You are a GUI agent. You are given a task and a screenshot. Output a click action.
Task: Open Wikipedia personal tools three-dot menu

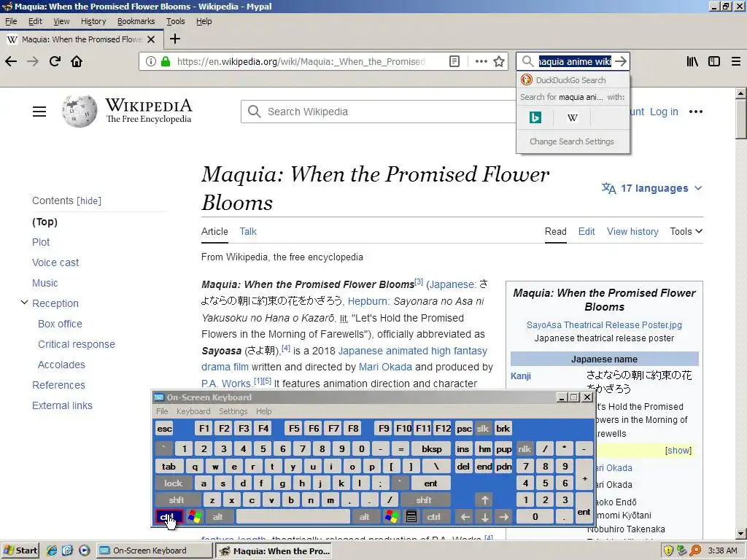[x=695, y=112]
